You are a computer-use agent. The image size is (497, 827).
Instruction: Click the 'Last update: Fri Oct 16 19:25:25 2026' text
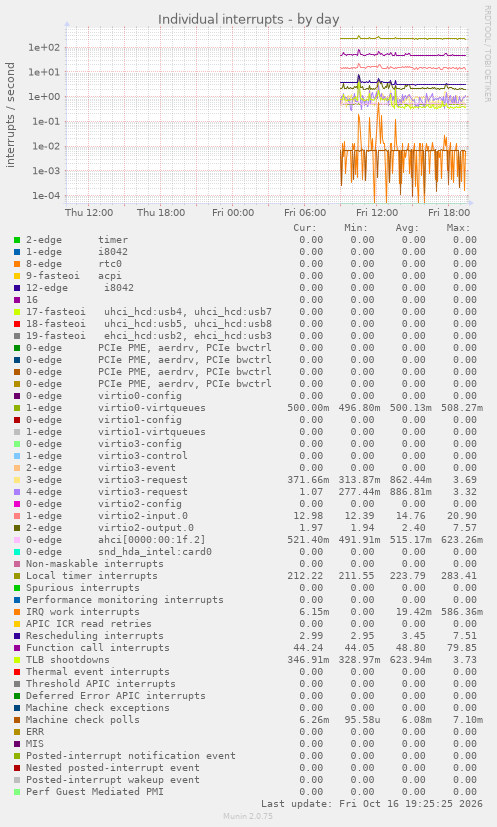click(372, 804)
